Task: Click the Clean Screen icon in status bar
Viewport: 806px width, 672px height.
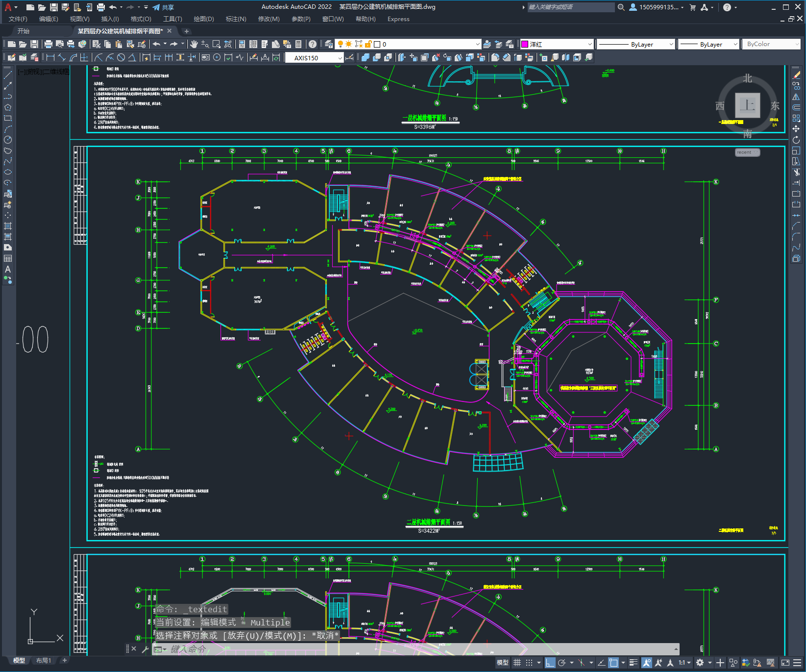Action: coord(785,663)
